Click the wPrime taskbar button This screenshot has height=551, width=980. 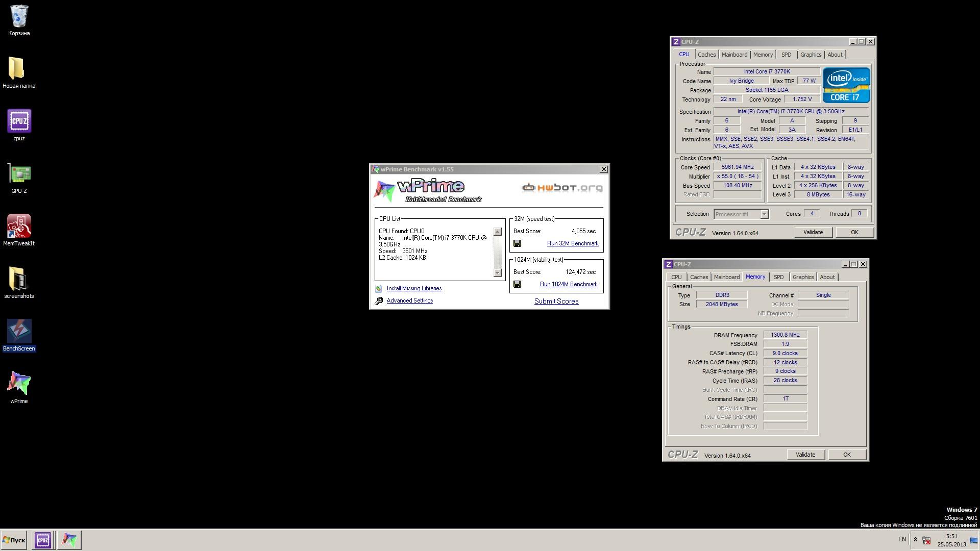69,540
